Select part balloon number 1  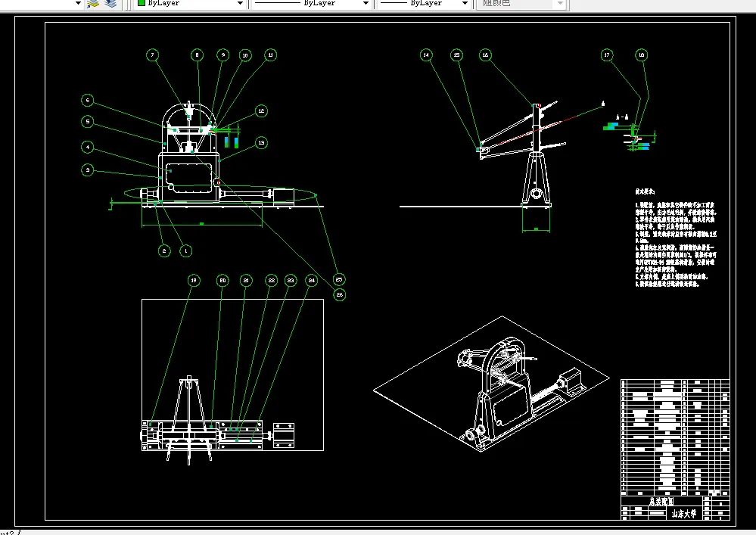186,251
